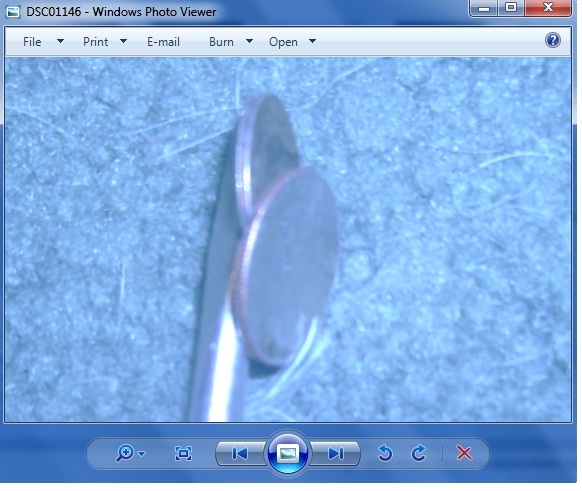The image size is (582, 491).
Task: Expand the Open dropdown arrow
Action: click(x=313, y=41)
